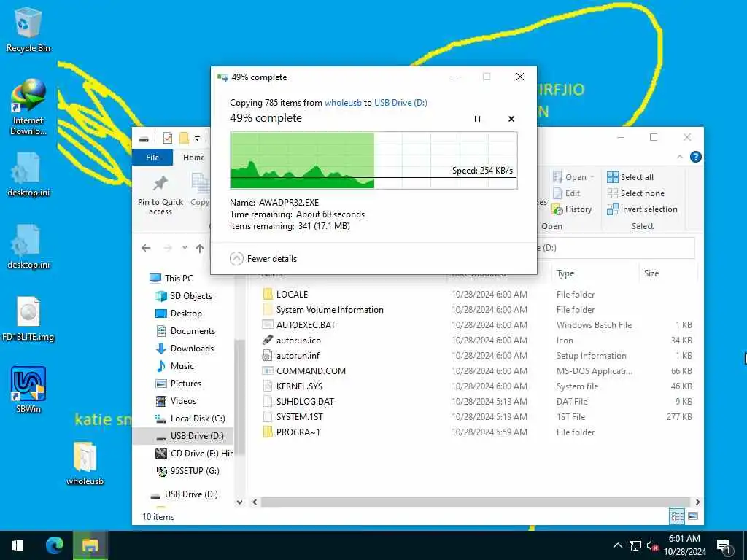The image size is (747, 560).
Task: Select the SUHDLOG.DAT file
Action: (x=305, y=402)
